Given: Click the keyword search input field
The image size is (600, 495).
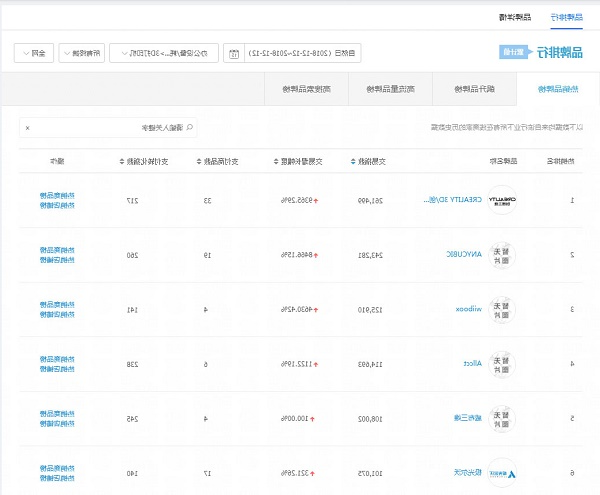Looking at the screenshot, I should click(110, 128).
